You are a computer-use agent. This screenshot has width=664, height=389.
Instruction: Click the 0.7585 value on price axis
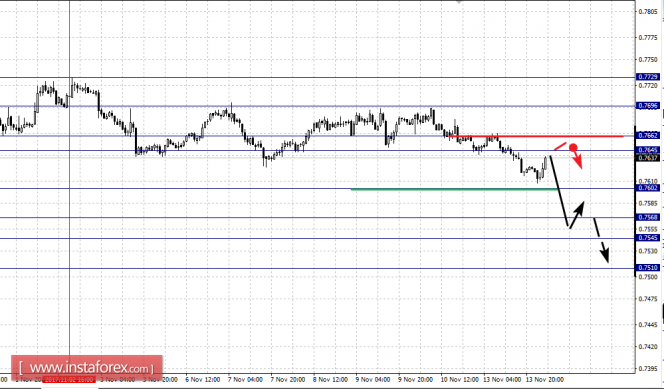coord(648,204)
